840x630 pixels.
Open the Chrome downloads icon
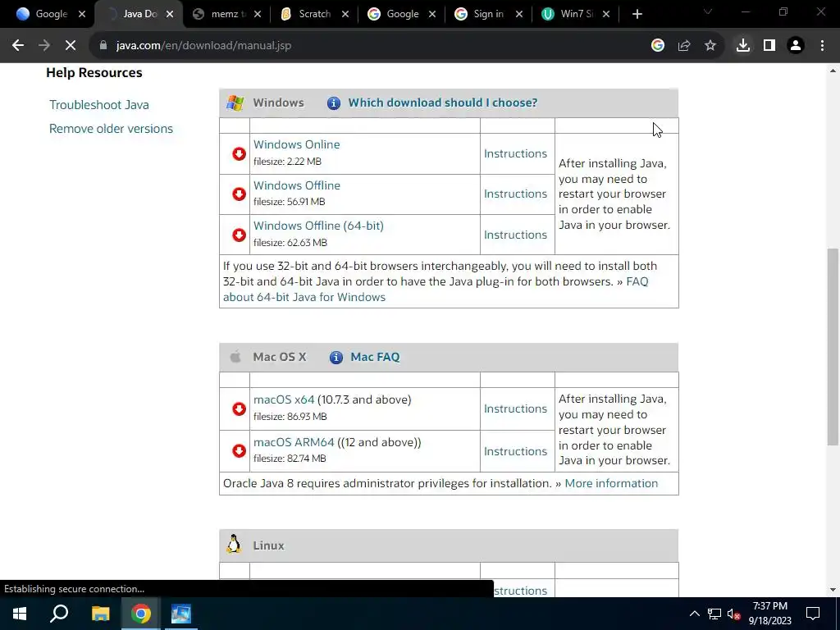pyautogui.click(x=743, y=46)
